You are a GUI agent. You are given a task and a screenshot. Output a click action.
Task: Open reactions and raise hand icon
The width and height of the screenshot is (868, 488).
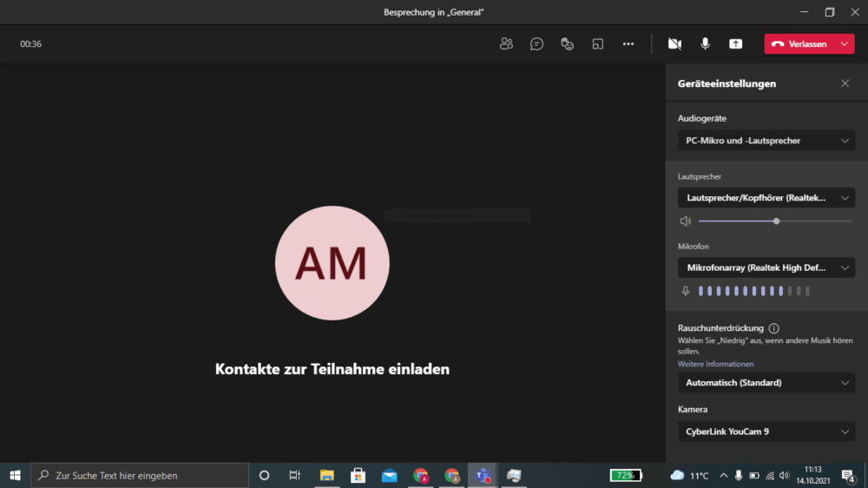coord(567,43)
